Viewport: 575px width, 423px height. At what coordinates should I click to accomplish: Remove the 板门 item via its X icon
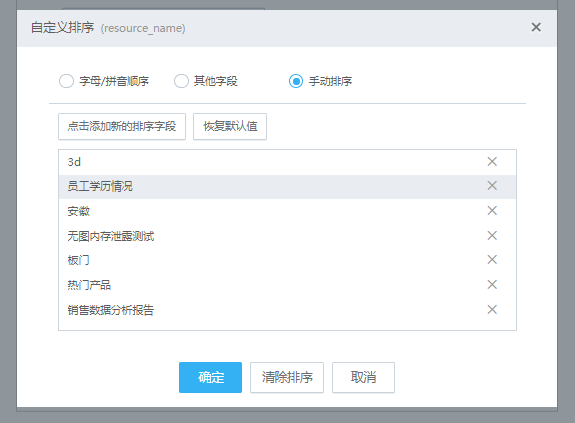click(492, 260)
